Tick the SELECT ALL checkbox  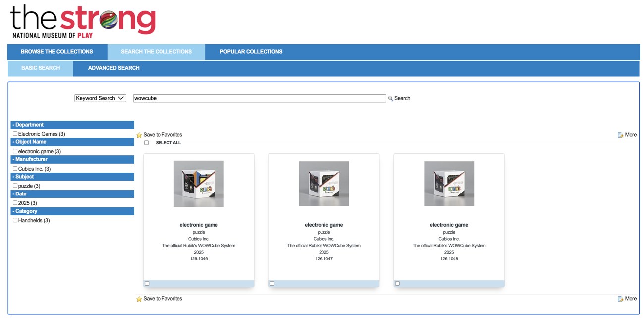[x=146, y=143]
